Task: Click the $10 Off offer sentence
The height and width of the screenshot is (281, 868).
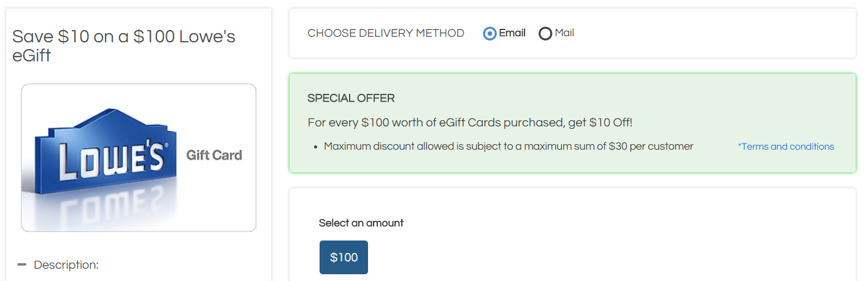Action: tap(470, 123)
